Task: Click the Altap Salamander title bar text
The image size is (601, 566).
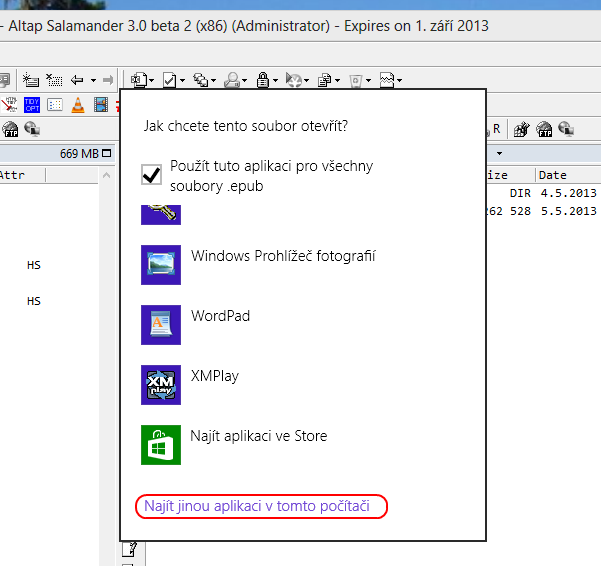Action: [248, 26]
